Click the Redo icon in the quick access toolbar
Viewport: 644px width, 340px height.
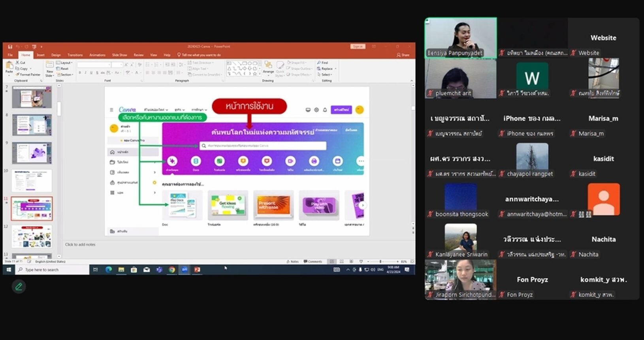click(26, 47)
